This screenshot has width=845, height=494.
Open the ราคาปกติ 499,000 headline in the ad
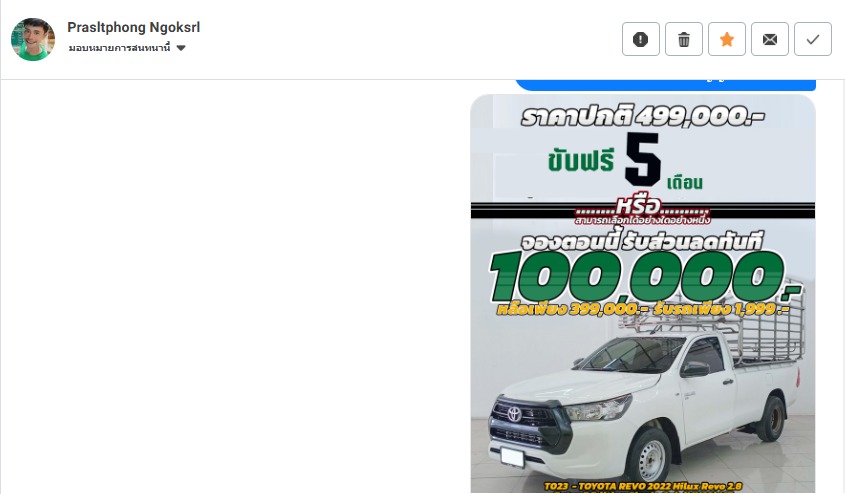[642, 116]
